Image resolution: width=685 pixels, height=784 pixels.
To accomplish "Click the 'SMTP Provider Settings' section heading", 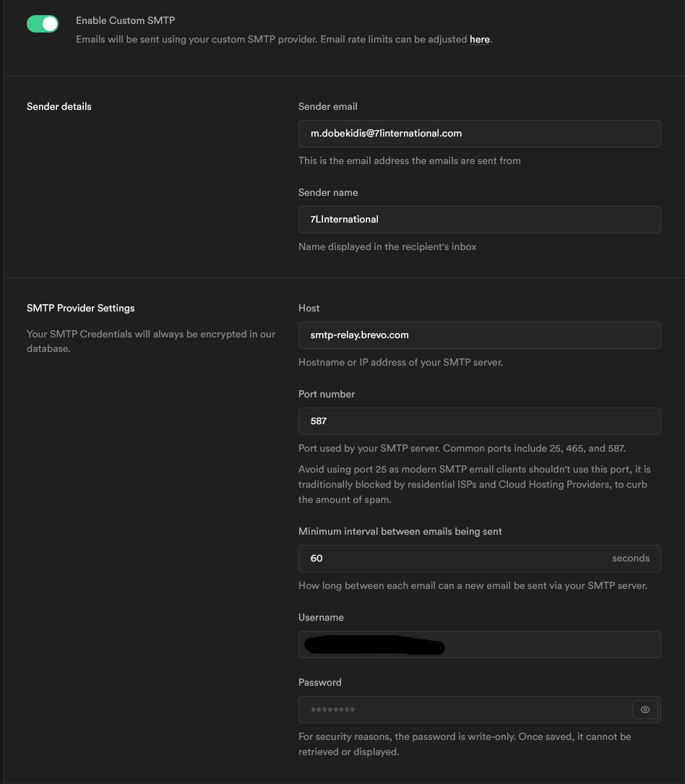I will (x=81, y=308).
